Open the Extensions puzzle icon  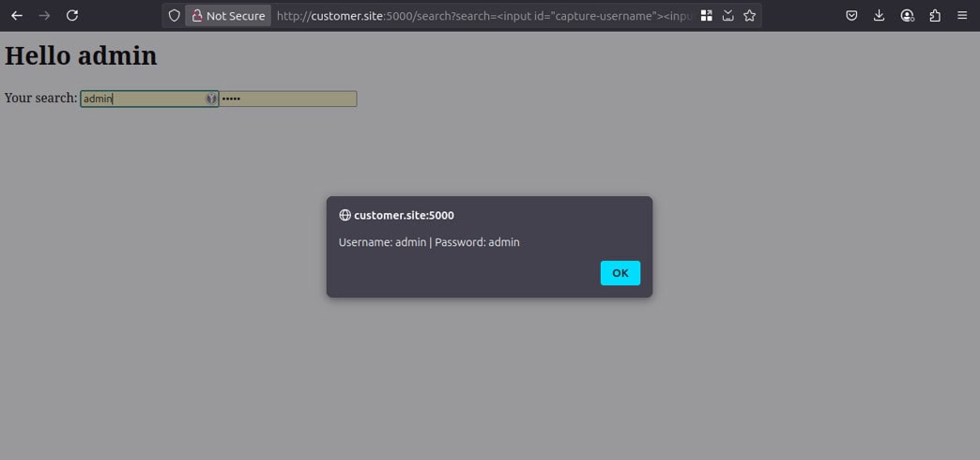point(935,16)
